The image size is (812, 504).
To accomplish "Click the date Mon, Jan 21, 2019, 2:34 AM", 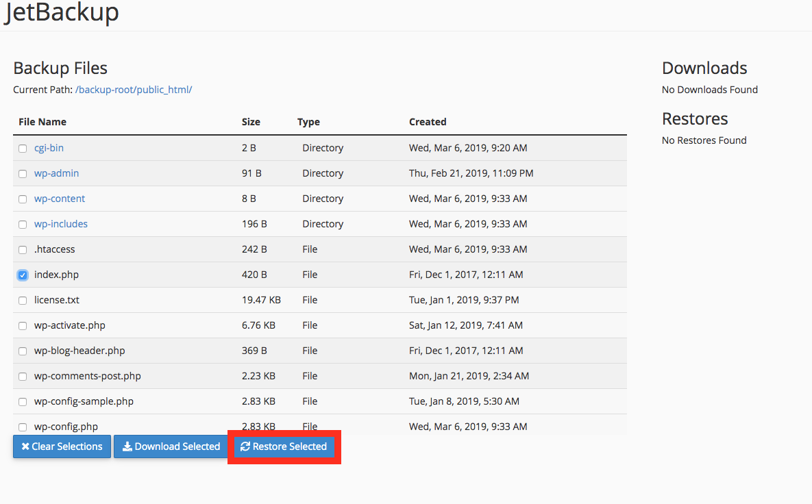I will (469, 376).
